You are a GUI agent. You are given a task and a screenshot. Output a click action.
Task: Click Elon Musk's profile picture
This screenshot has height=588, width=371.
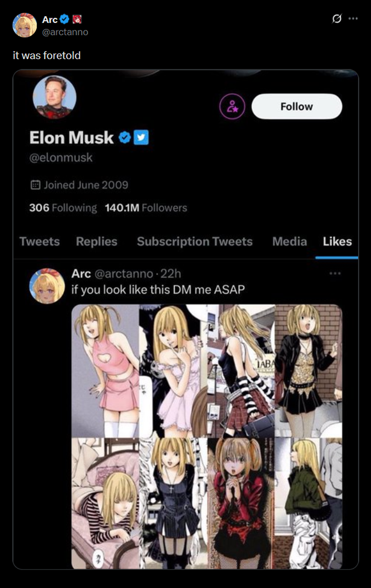54,97
